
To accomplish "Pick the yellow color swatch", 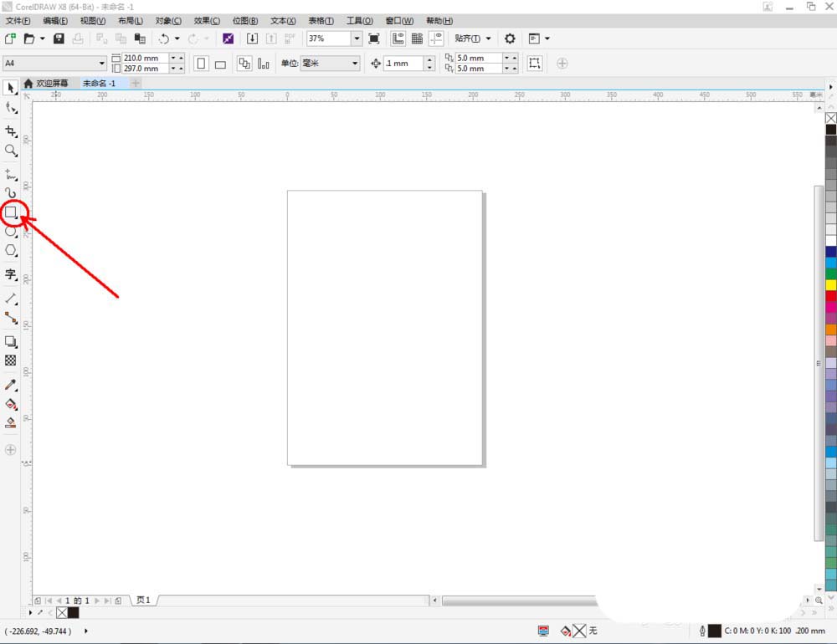I will tap(831, 285).
